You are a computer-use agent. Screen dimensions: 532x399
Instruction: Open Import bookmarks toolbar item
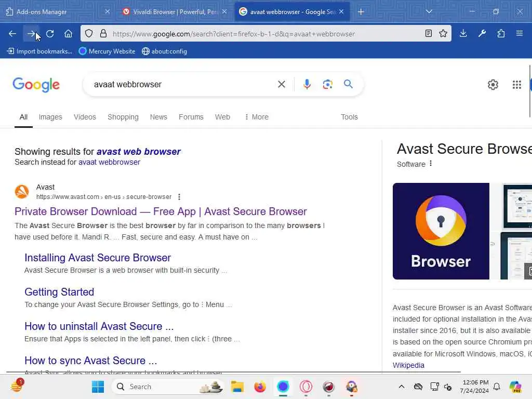click(x=39, y=51)
